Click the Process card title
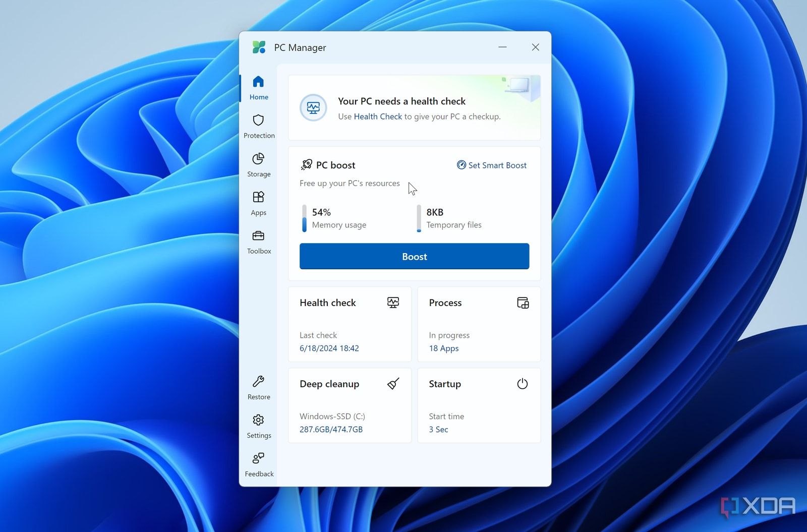The height and width of the screenshot is (532, 807). 445,303
